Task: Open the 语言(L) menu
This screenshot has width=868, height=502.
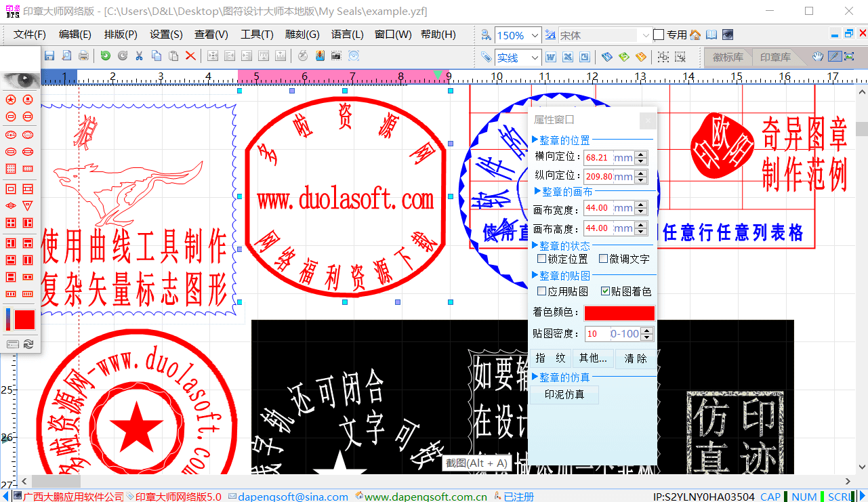Action: [x=348, y=35]
